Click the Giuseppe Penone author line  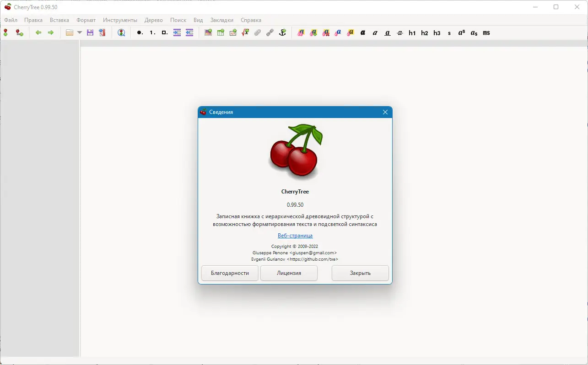coord(295,252)
